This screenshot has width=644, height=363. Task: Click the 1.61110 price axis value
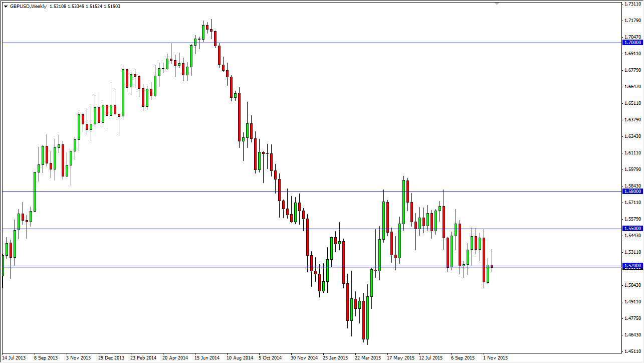[x=633, y=152]
